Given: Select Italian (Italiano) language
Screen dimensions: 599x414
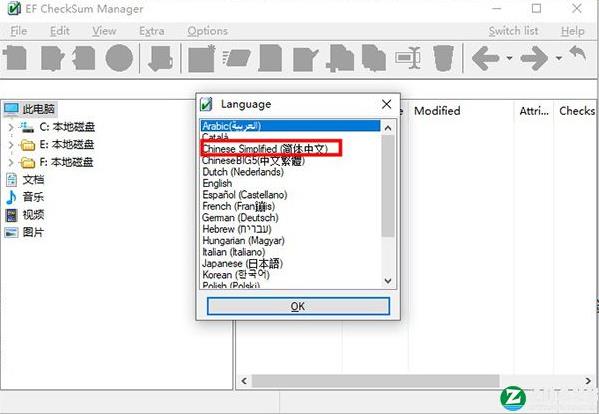Looking at the screenshot, I should [x=291, y=252].
